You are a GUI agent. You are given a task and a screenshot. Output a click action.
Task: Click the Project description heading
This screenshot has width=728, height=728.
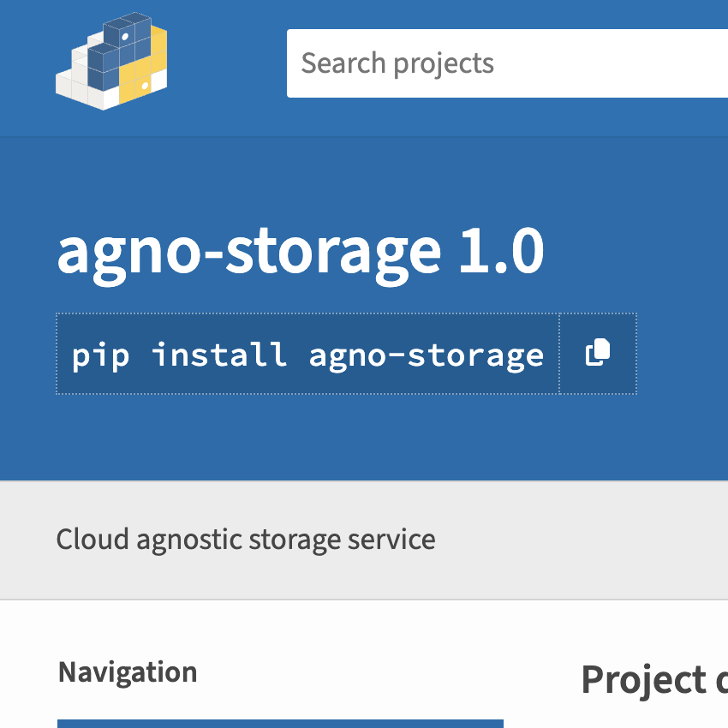[x=654, y=679]
